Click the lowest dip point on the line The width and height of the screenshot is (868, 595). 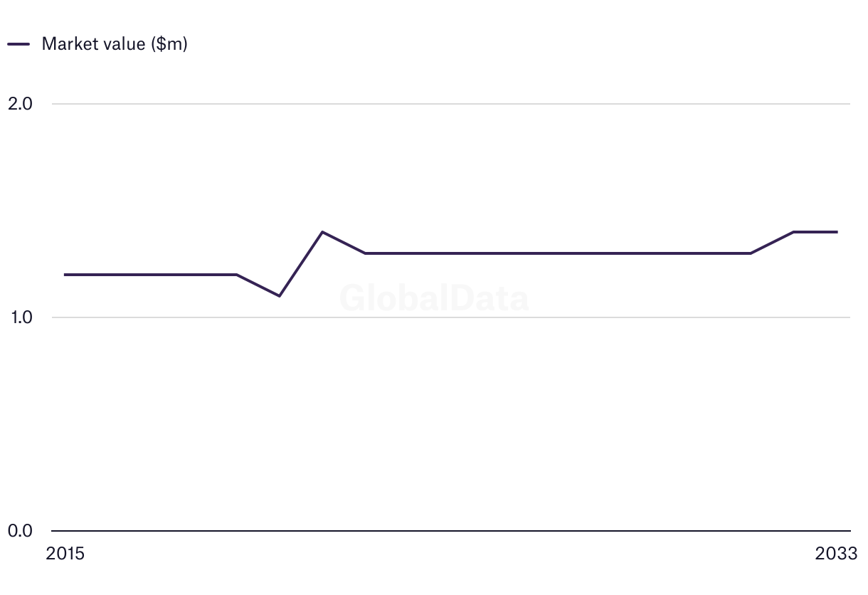coord(280,296)
